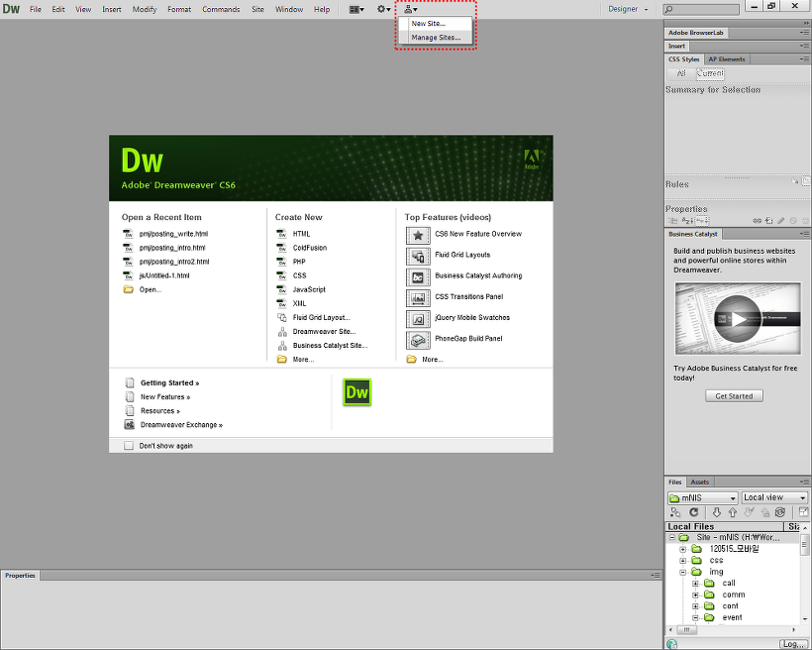The width and height of the screenshot is (812, 650).
Task: Expand the css folder
Action: [x=683, y=560]
